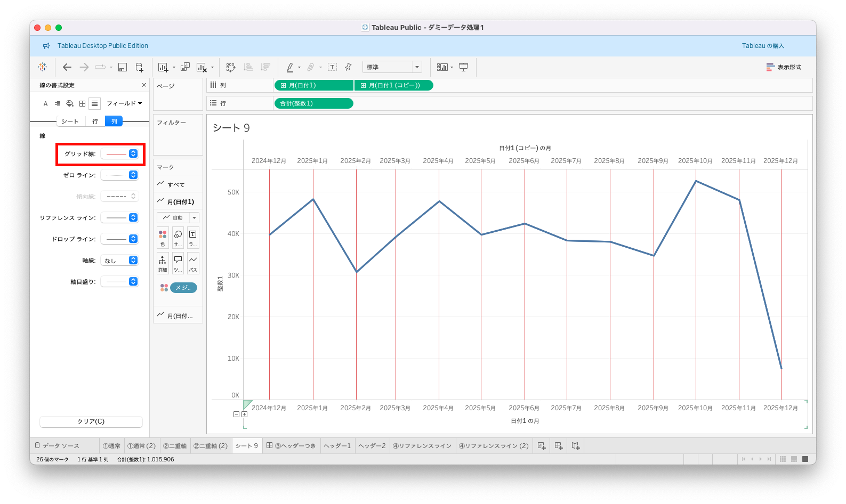Click the ツールヒント (tooltip) mark card
This screenshot has width=846, height=504.
point(178,263)
